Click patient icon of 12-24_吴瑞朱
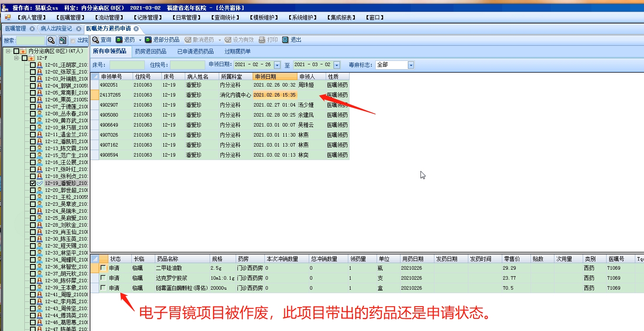 click(x=40, y=211)
